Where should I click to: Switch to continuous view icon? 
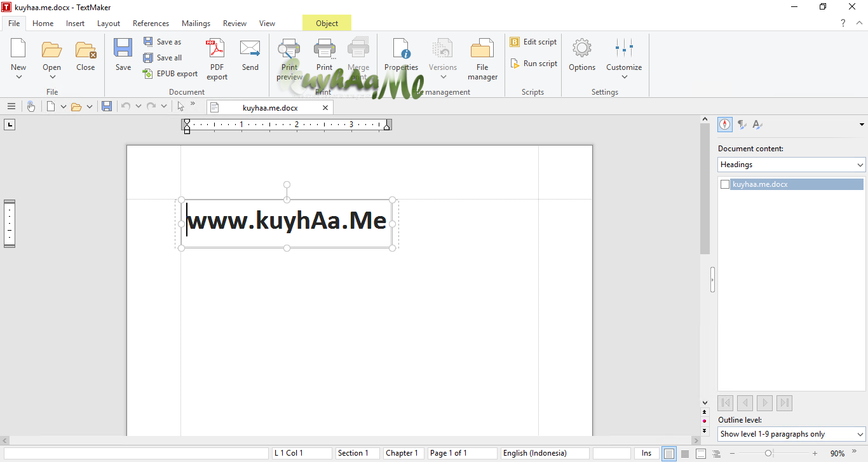pos(685,453)
